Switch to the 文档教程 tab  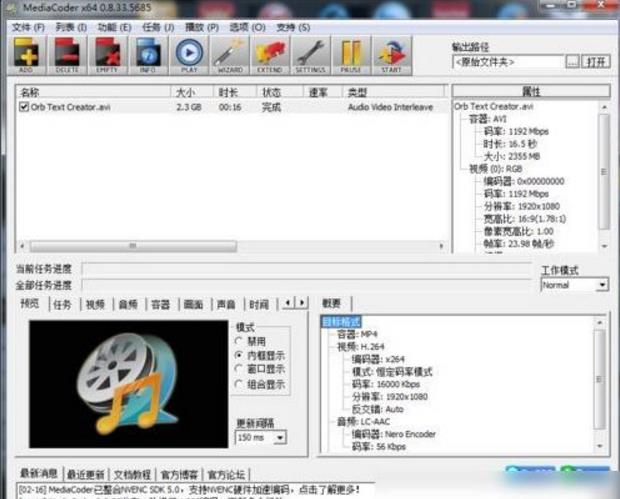[132, 474]
